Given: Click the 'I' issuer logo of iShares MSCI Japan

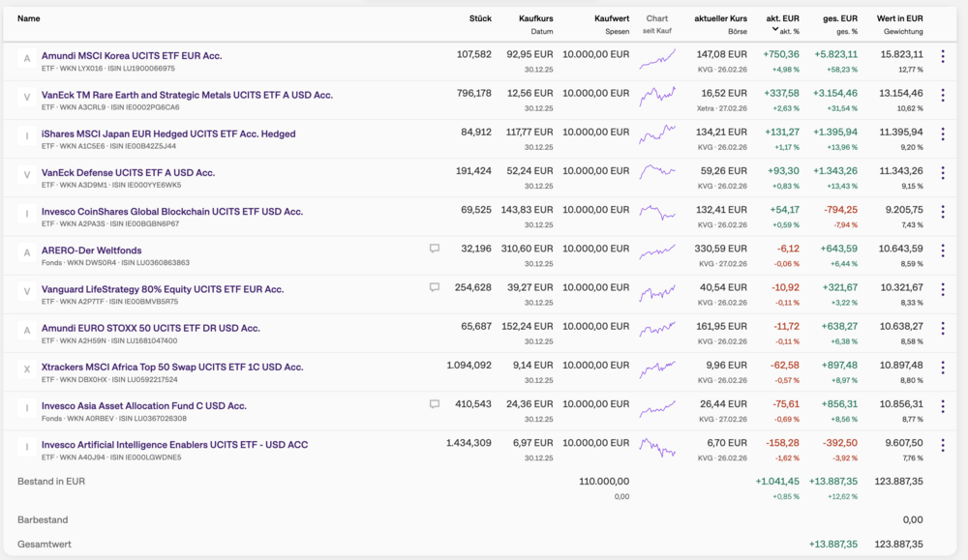Looking at the screenshot, I should coord(26,136).
